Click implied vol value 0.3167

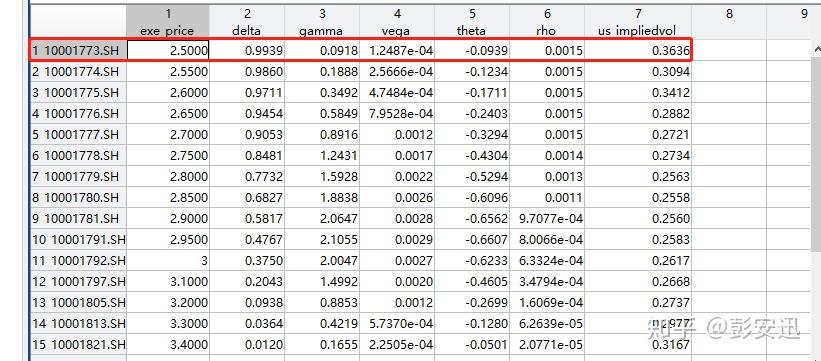[638, 344]
